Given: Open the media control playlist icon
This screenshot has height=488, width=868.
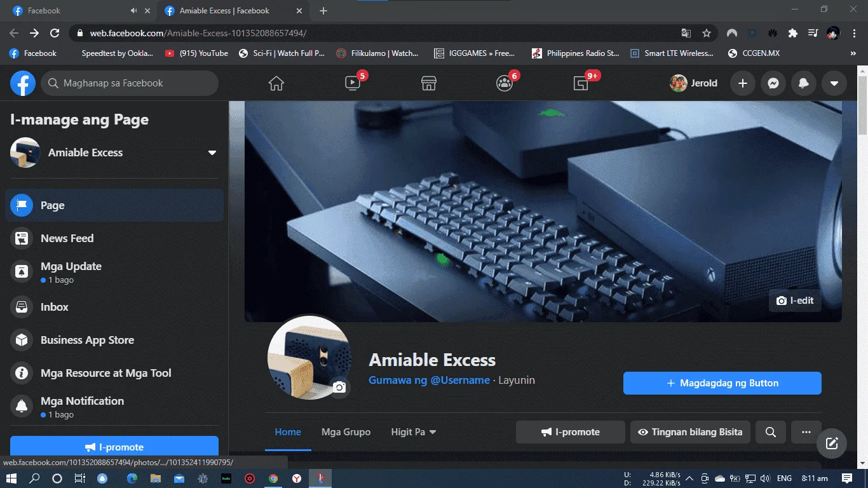Looking at the screenshot, I should (x=813, y=33).
